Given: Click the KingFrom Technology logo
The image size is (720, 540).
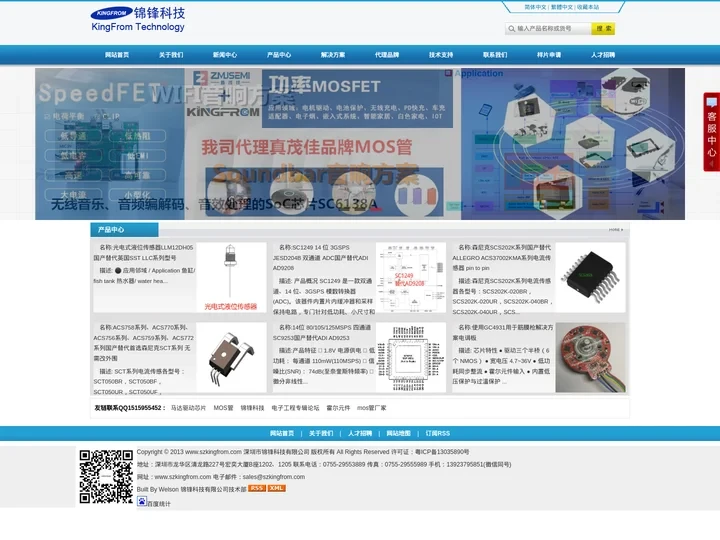Looking at the screenshot, I should [x=138, y=19].
